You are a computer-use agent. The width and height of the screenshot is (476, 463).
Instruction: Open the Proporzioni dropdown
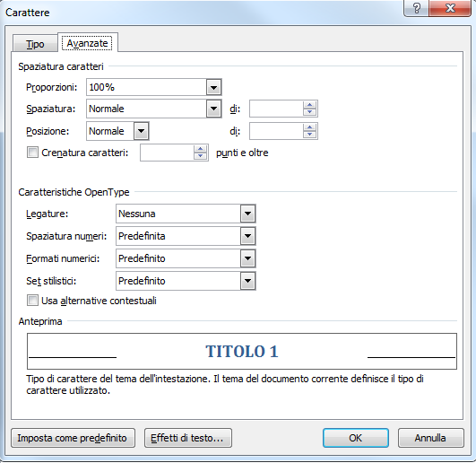tap(213, 88)
